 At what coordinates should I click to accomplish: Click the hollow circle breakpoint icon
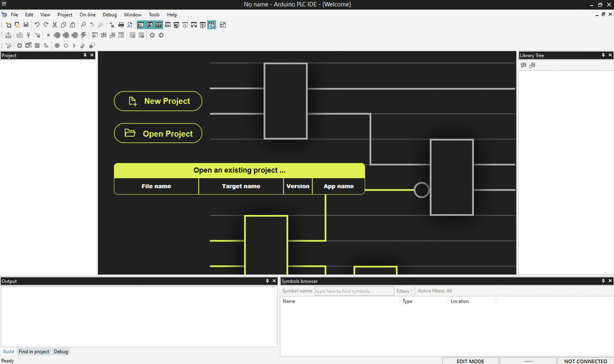coord(66,45)
